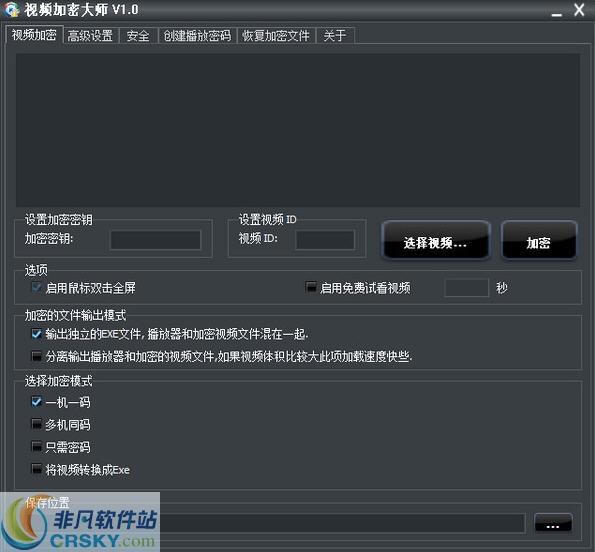Click the 加密 button

click(539, 241)
